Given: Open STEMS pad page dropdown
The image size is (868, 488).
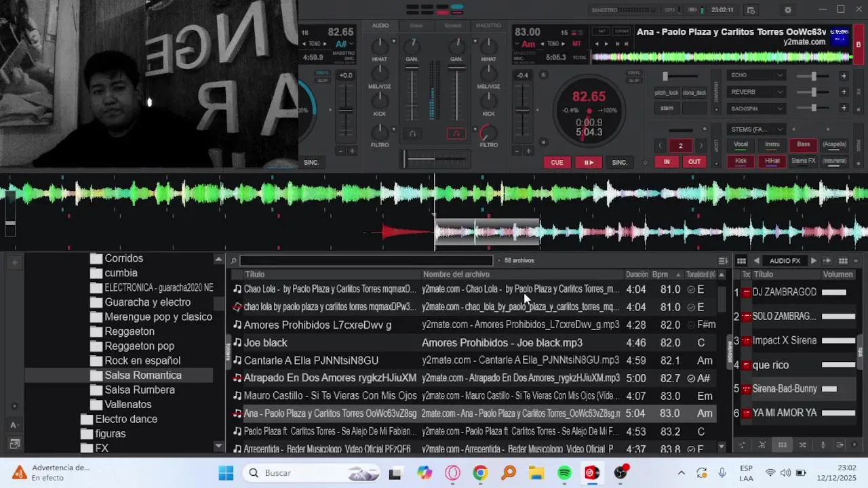Looking at the screenshot, I should (756, 129).
